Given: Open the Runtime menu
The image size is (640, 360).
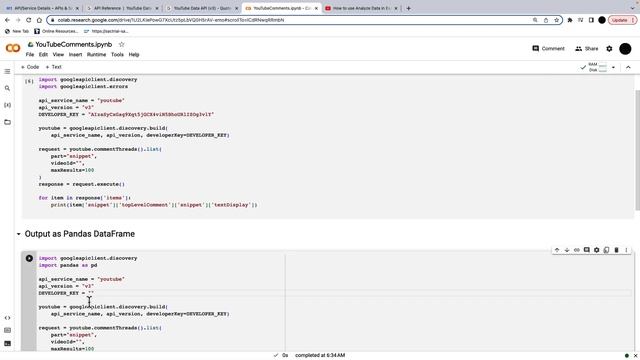Looking at the screenshot, I should [x=96, y=55].
